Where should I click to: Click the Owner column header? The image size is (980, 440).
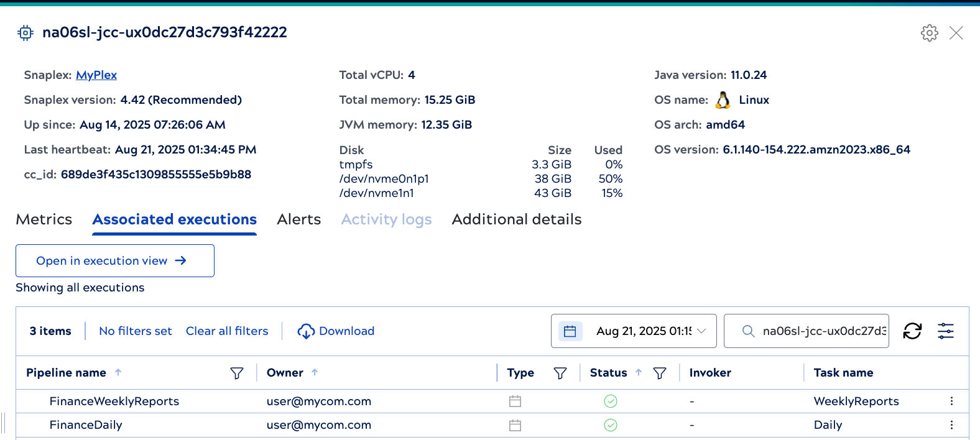[285, 373]
